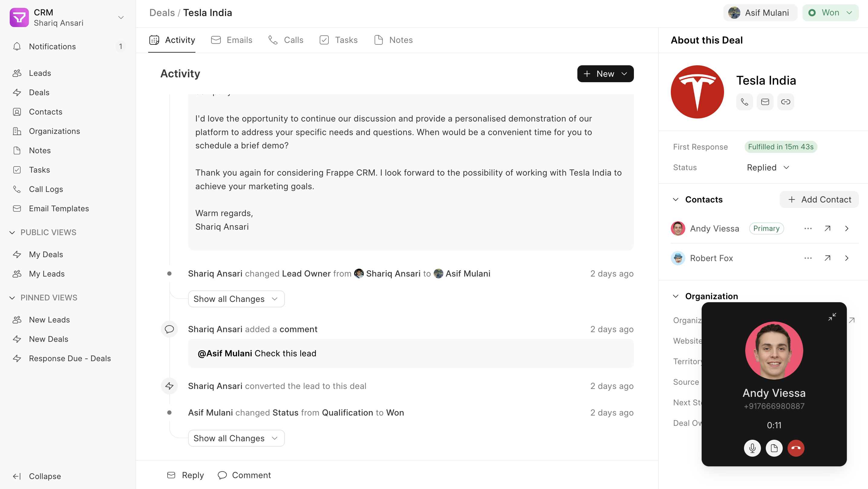Image resolution: width=868 pixels, height=489 pixels.
Task: Minimize the call popup window
Action: (x=832, y=316)
